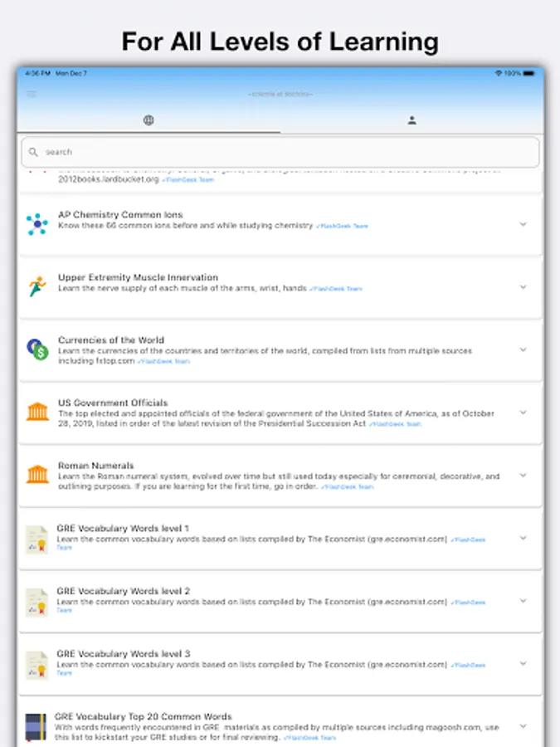
Task: Click GRE Vocabulary level 1 certificate icon
Action: [x=37, y=539]
